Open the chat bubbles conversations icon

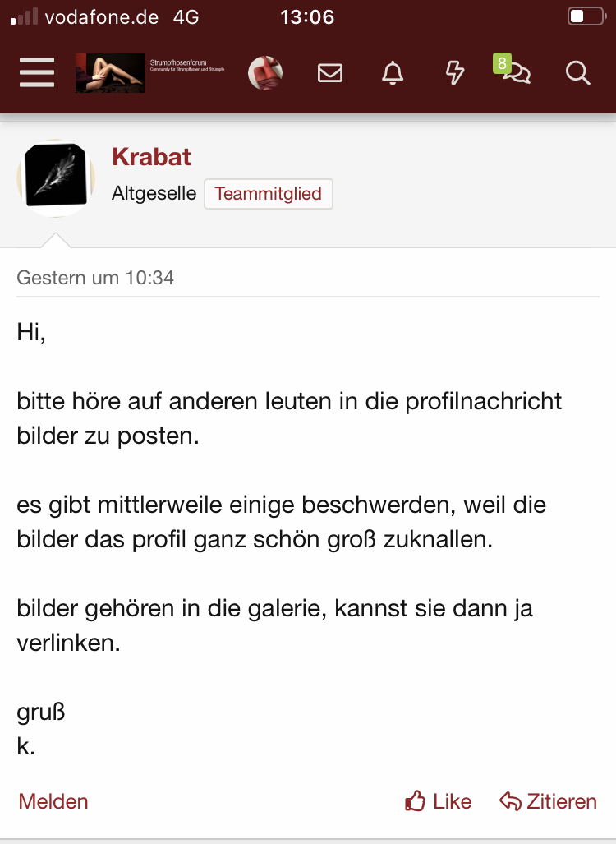517,74
